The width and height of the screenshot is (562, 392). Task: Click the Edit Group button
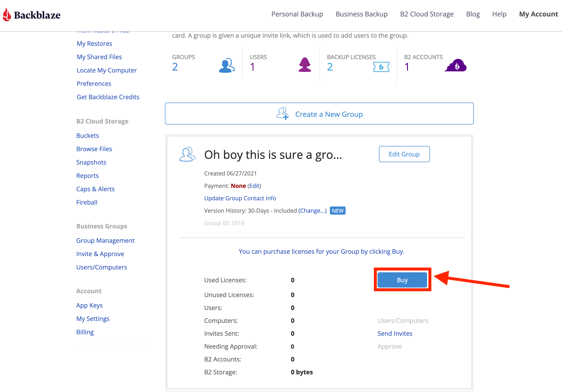(x=404, y=154)
